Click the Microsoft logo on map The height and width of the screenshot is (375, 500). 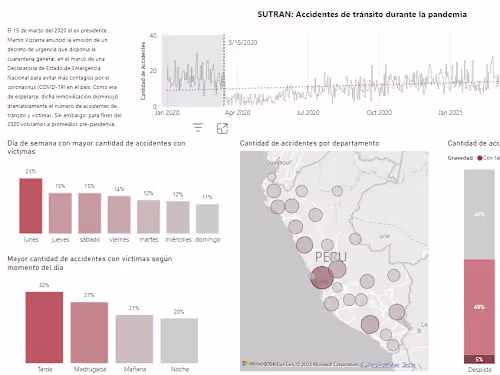pos(245,363)
